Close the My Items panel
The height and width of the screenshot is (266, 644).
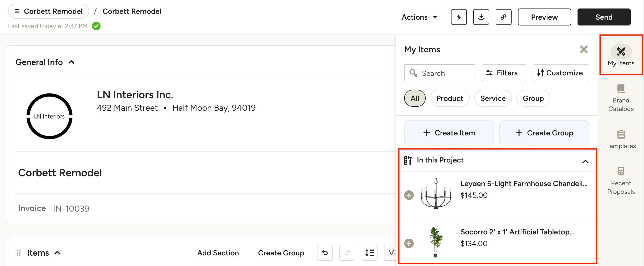click(584, 49)
